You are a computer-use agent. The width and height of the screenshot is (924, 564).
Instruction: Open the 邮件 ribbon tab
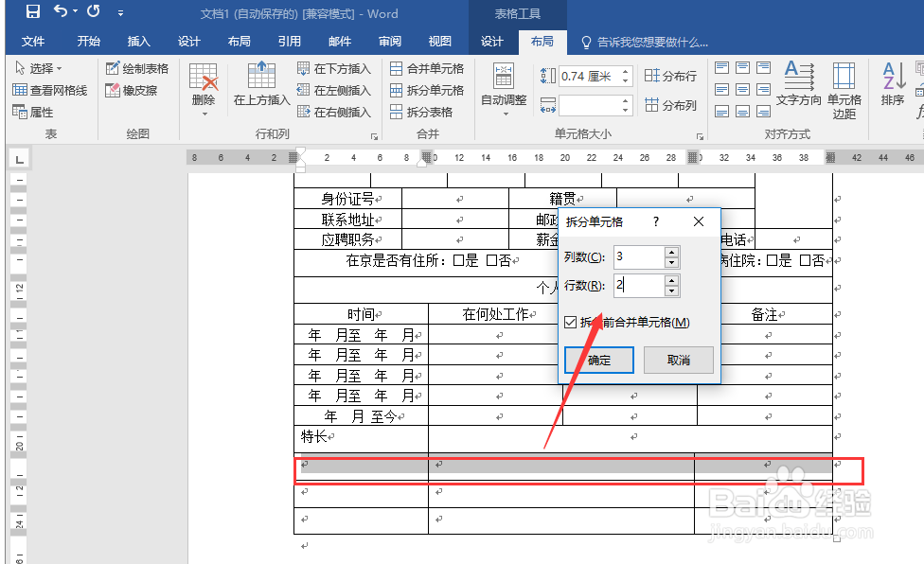pyautogui.click(x=340, y=42)
